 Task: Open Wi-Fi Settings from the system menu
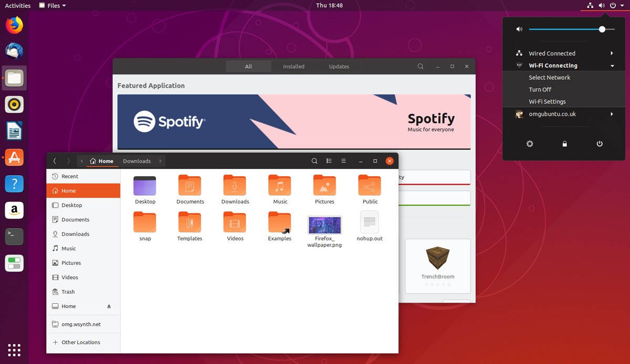(x=548, y=101)
